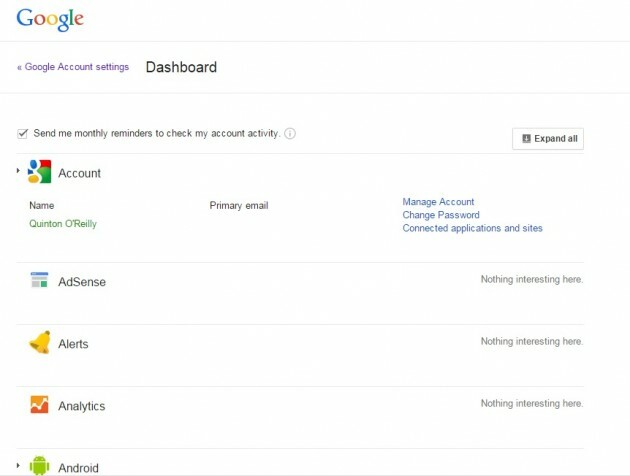
Task: Click the Analytics icon
Action: 39,405
